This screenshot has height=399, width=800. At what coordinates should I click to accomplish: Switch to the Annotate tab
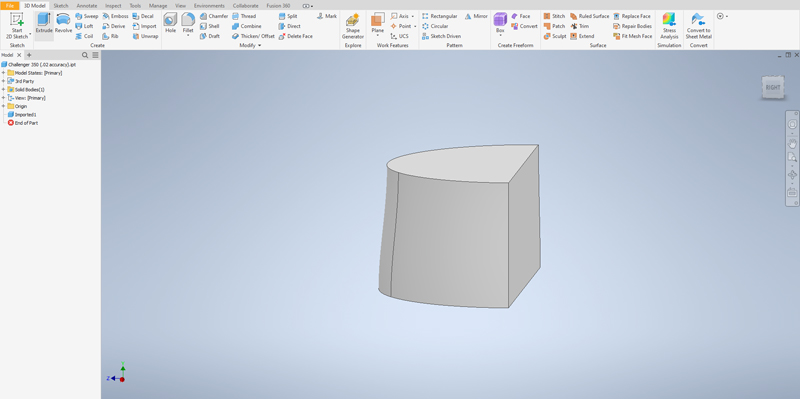tap(87, 6)
